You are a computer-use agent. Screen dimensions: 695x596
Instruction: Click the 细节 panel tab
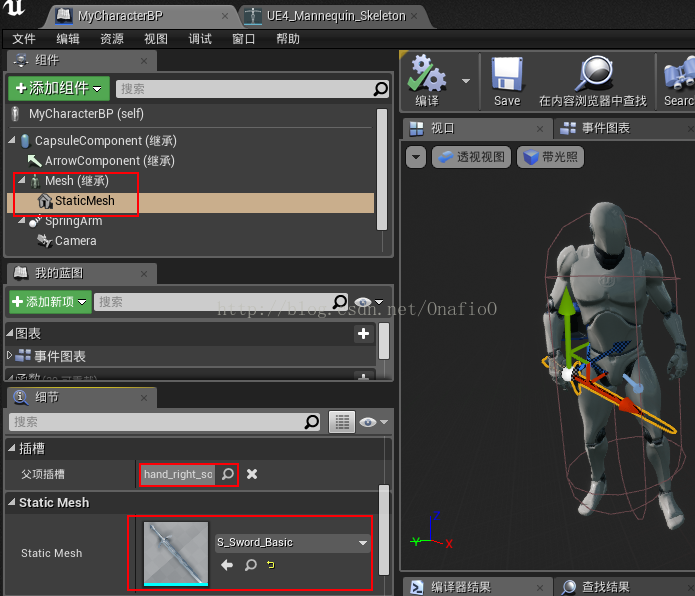point(82,397)
